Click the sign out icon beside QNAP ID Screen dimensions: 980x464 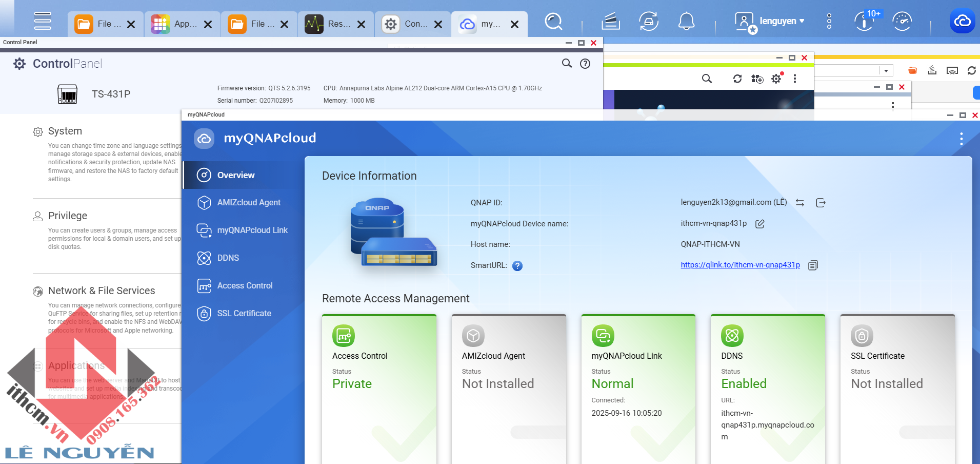click(821, 203)
